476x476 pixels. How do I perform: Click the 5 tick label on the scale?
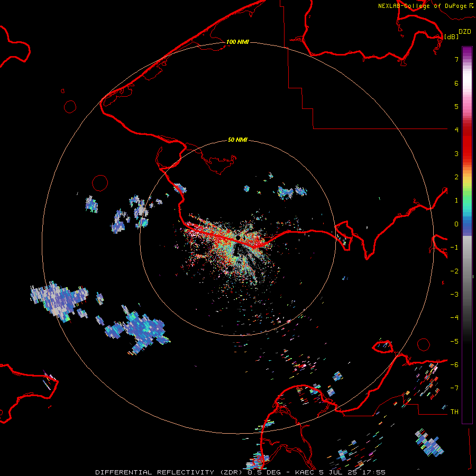point(456,106)
